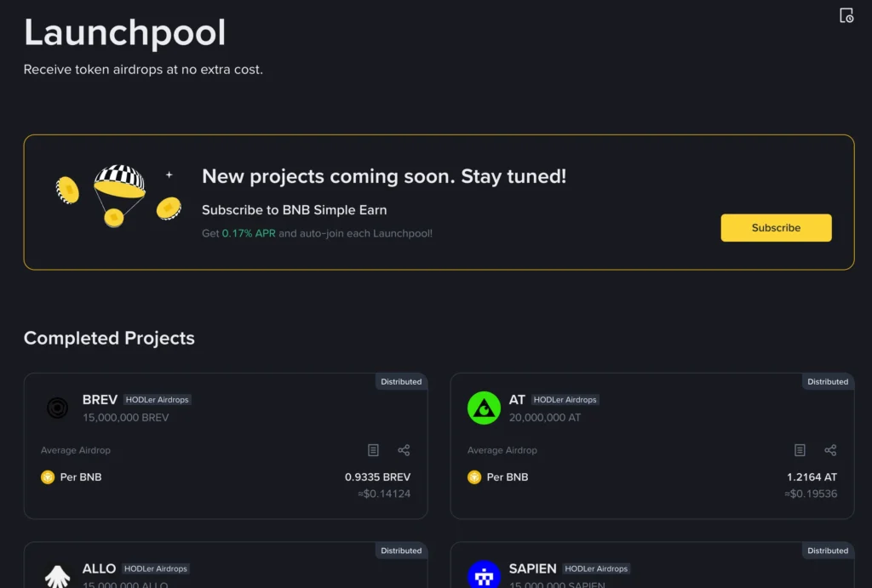Screen dimensions: 872x588
Task: Click the parachute airdrop illustration
Action: 119,196
